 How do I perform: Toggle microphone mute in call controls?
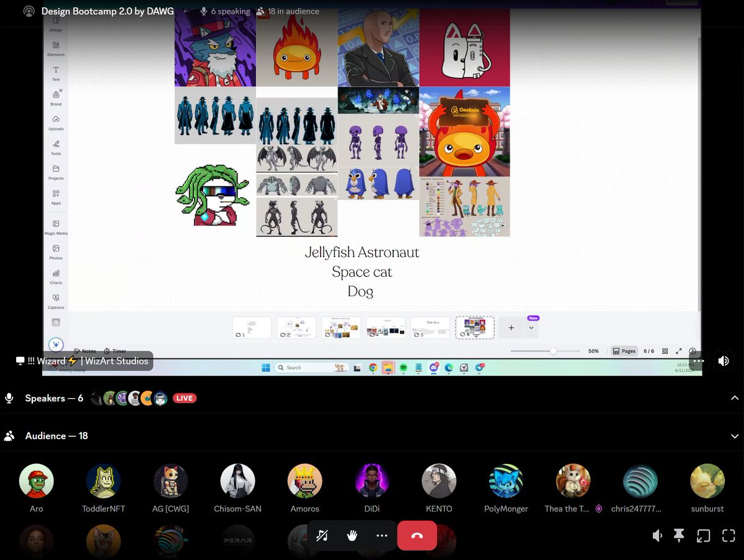[x=322, y=536]
